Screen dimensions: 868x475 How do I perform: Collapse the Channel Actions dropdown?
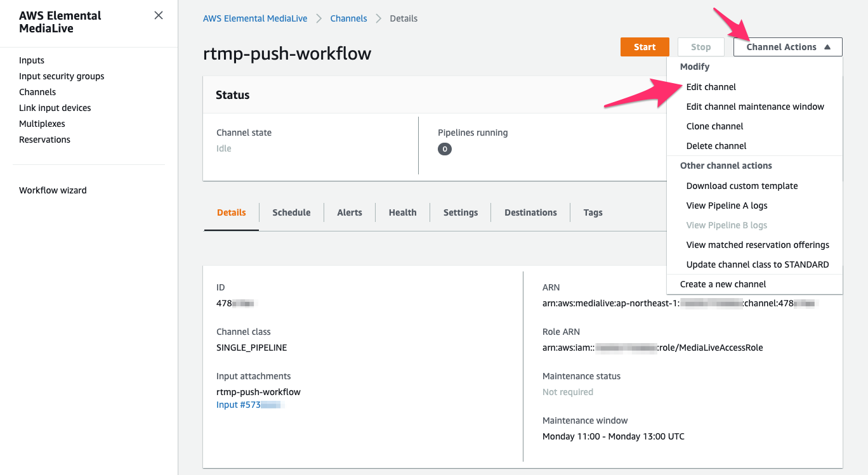click(787, 46)
